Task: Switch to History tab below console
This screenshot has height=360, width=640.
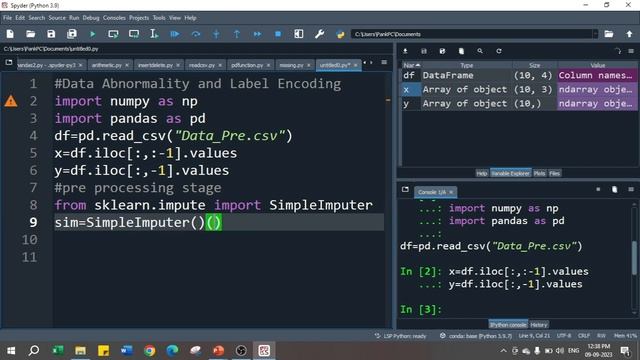Action: click(539, 325)
